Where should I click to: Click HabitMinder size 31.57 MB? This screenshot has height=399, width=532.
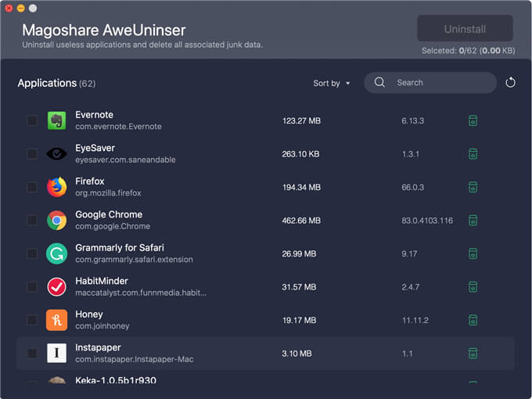tap(299, 287)
